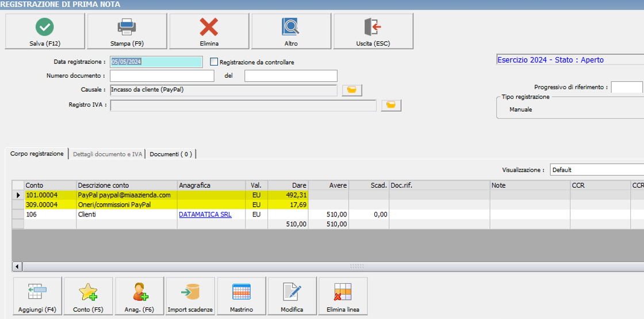Image resolution: width=644 pixels, height=319 pixels.
Task: Open Causale folder lookup icon
Action: (x=352, y=90)
